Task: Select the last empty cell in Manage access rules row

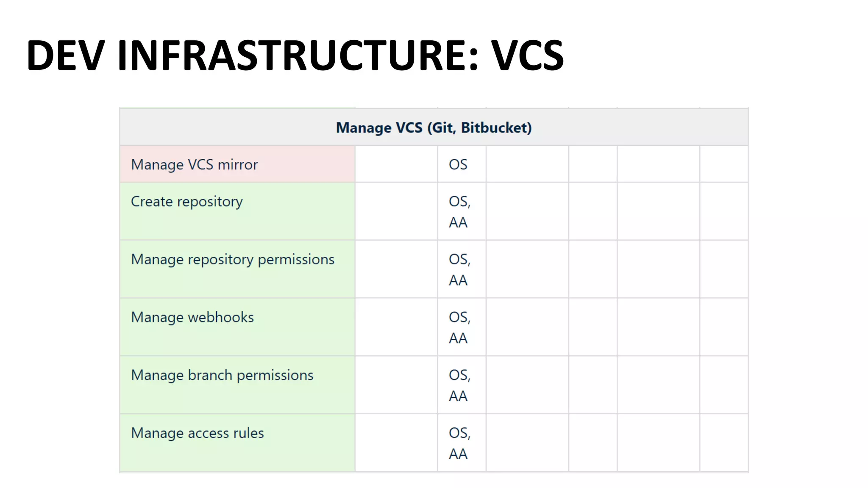Action: tap(724, 443)
